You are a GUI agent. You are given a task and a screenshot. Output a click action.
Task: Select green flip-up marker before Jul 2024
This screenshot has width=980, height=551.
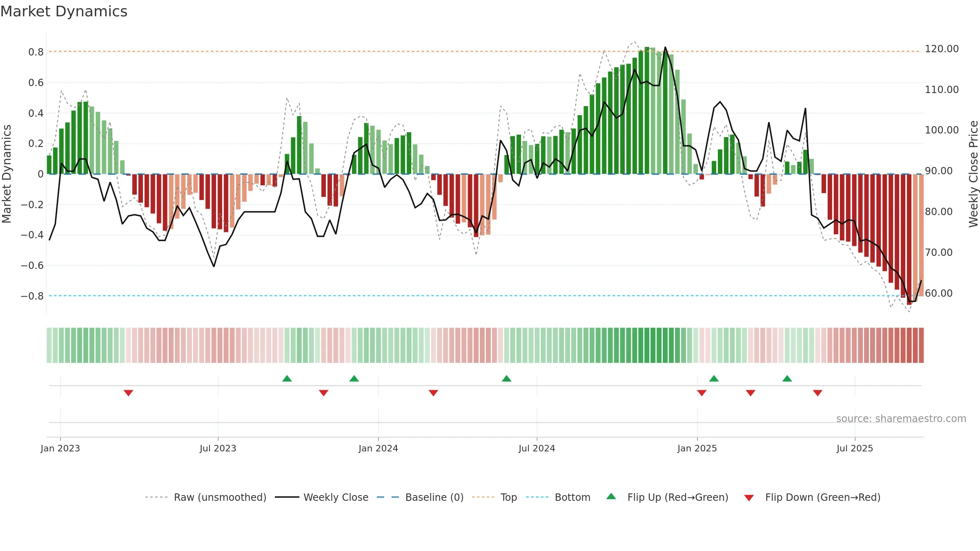pos(506,378)
